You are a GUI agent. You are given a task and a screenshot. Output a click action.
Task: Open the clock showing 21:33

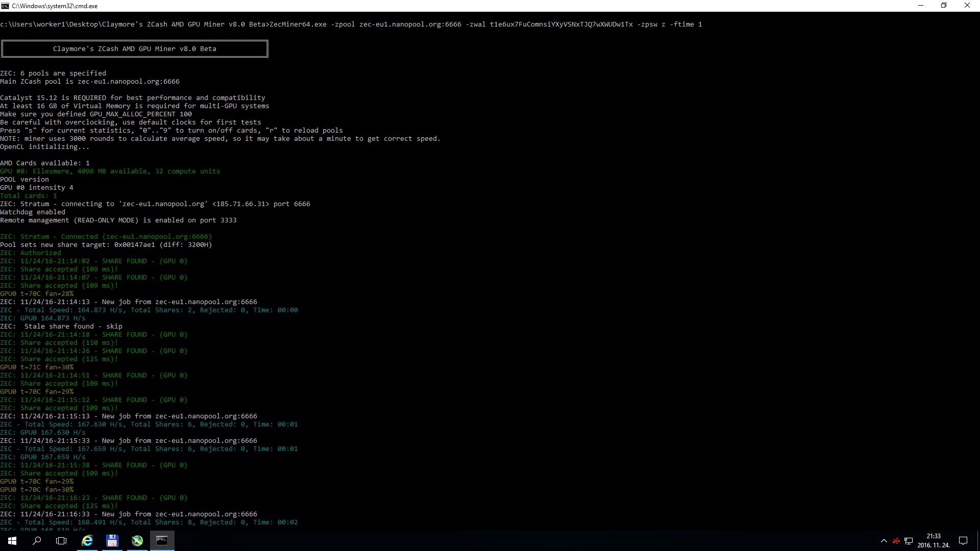pos(934,541)
